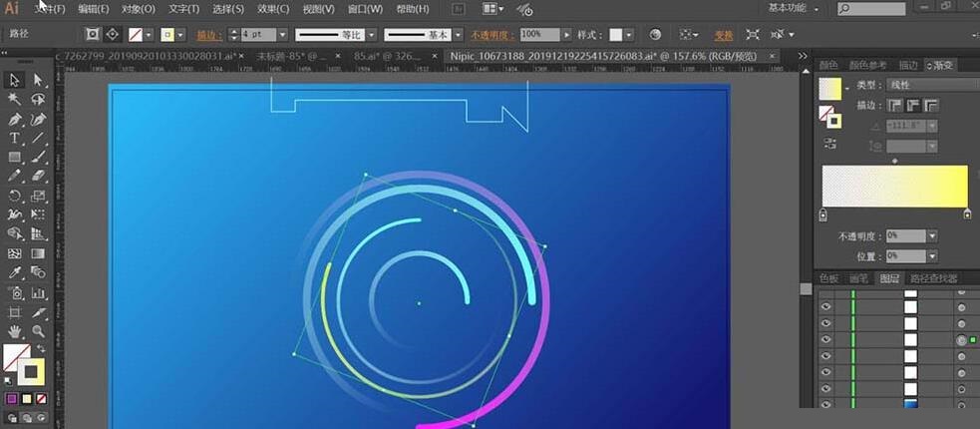This screenshot has width=980, height=429.
Task: Click the 不透明度 link in control bar
Action: [493, 34]
